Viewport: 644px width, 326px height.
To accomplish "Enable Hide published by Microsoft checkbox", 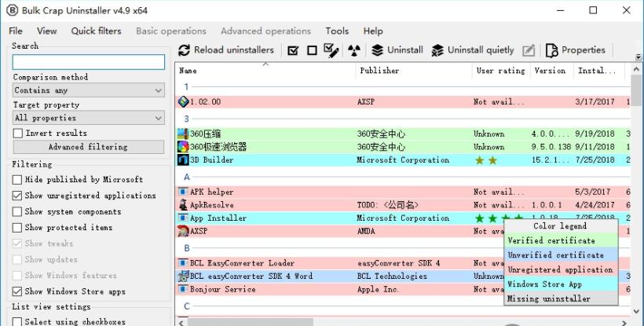I will (x=18, y=180).
